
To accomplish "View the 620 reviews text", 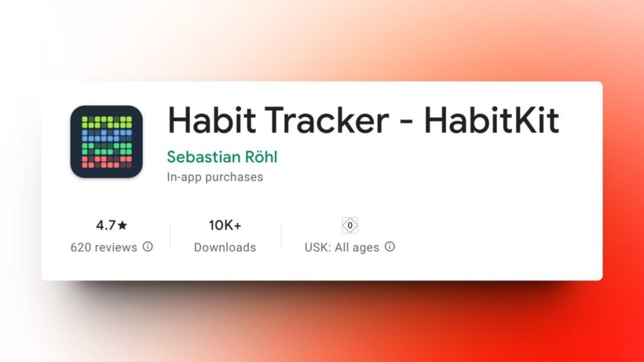I will (x=104, y=247).
